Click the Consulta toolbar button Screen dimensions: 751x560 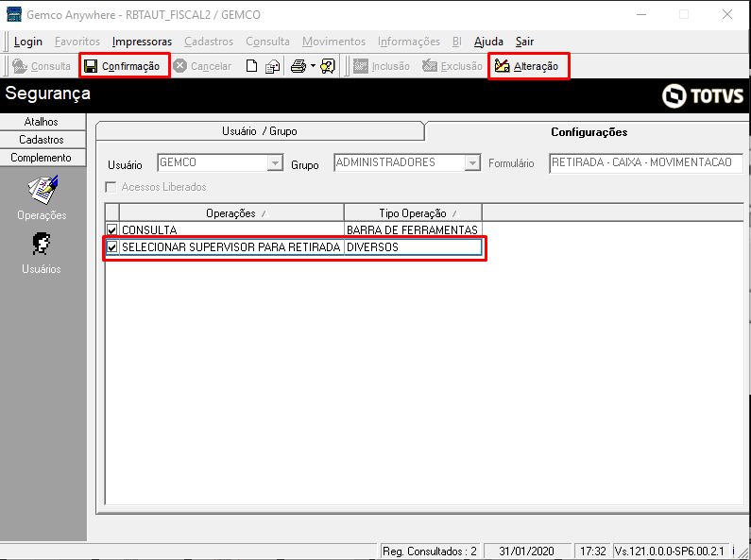click(42, 66)
